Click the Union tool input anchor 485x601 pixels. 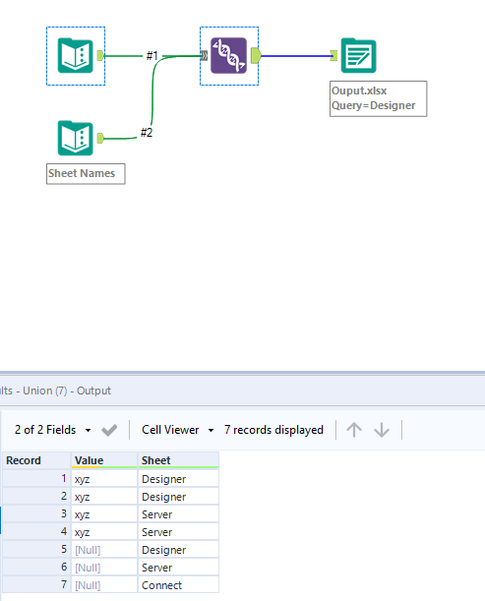pyautogui.click(x=204, y=56)
